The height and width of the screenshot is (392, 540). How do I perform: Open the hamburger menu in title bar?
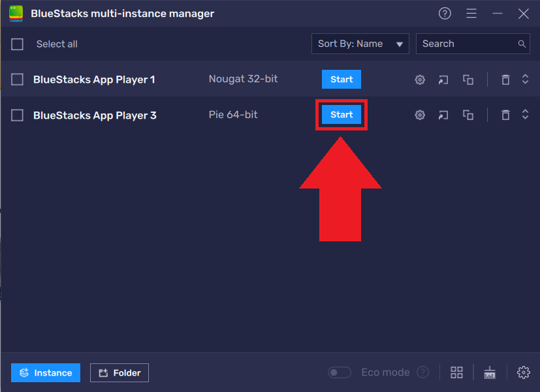[471, 13]
